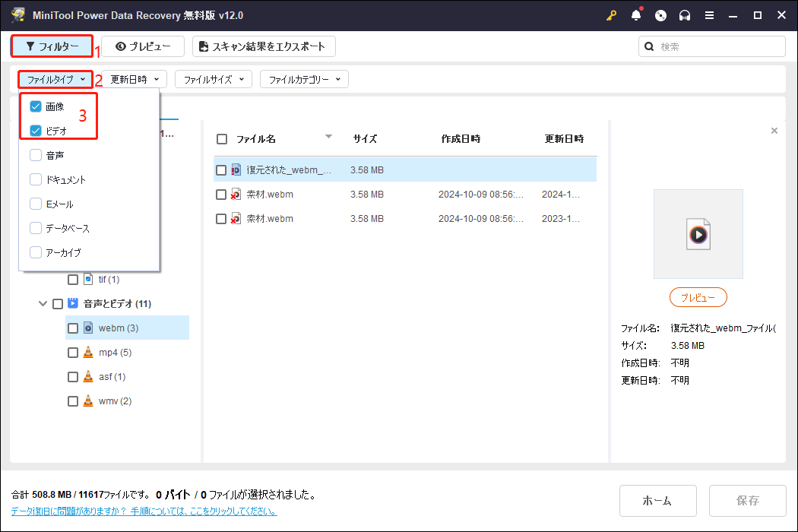Select the tif (1) tree item

coord(109,280)
